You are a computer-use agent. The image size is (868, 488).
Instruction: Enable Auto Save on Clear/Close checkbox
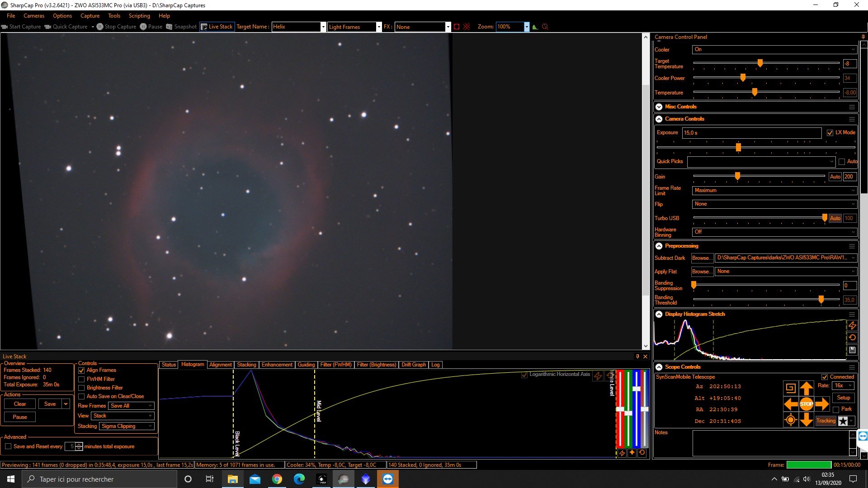(x=81, y=396)
